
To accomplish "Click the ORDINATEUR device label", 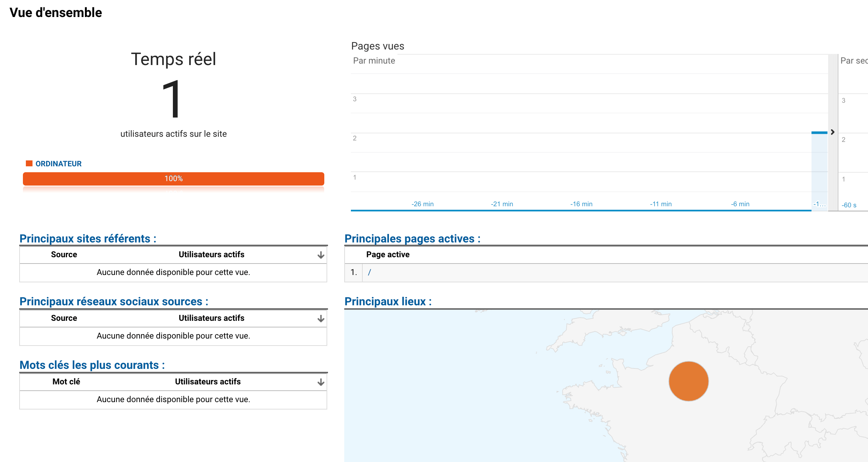I will [58, 164].
